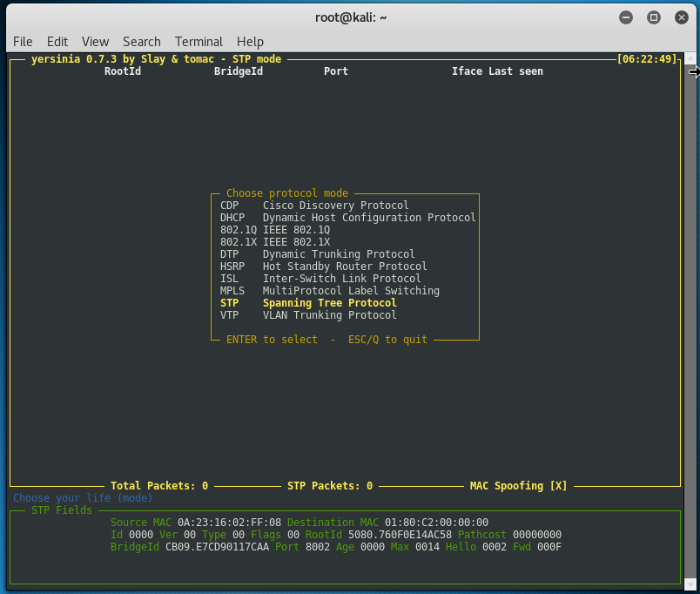Open the View menu
This screenshot has height=594, width=700.
[x=95, y=42]
